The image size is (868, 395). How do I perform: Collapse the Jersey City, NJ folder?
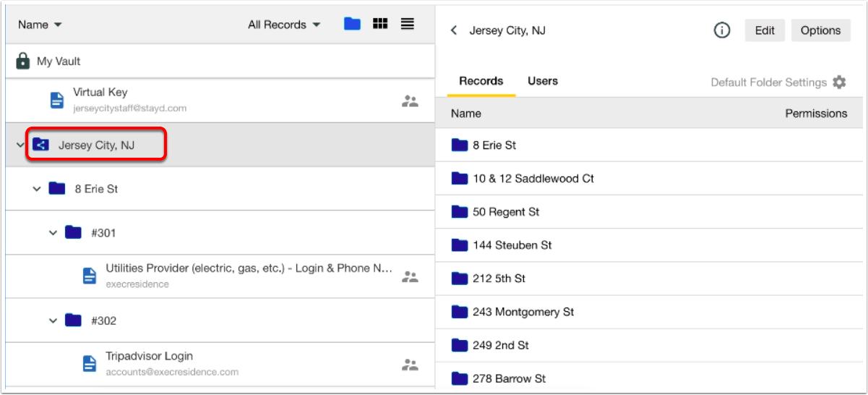click(20, 145)
